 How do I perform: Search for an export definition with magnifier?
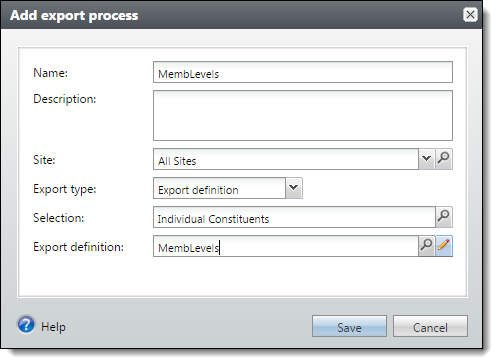tap(426, 246)
